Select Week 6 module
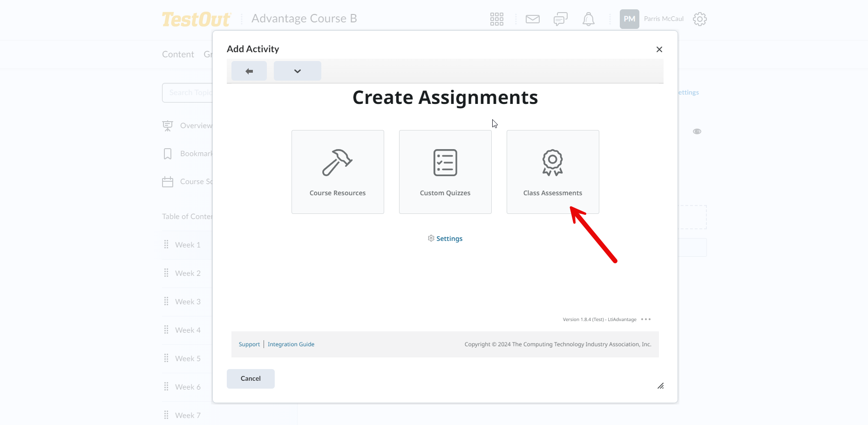This screenshot has height=425, width=868. [x=188, y=387]
